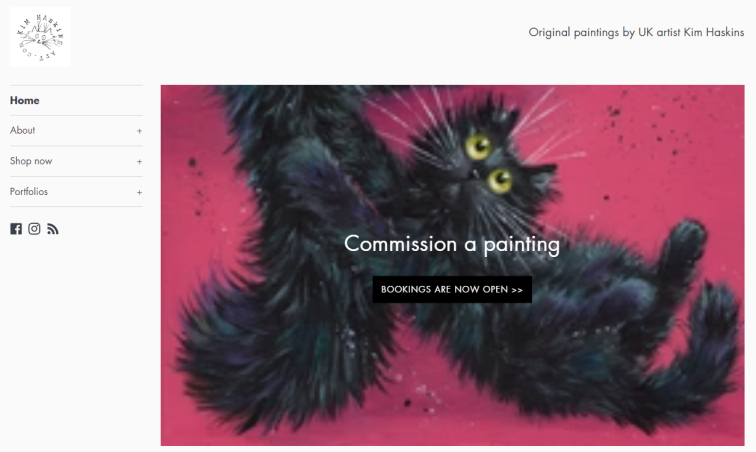Click the Bookings Are Now Open button
Image resolution: width=756 pixels, height=452 pixels.
(x=452, y=289)
